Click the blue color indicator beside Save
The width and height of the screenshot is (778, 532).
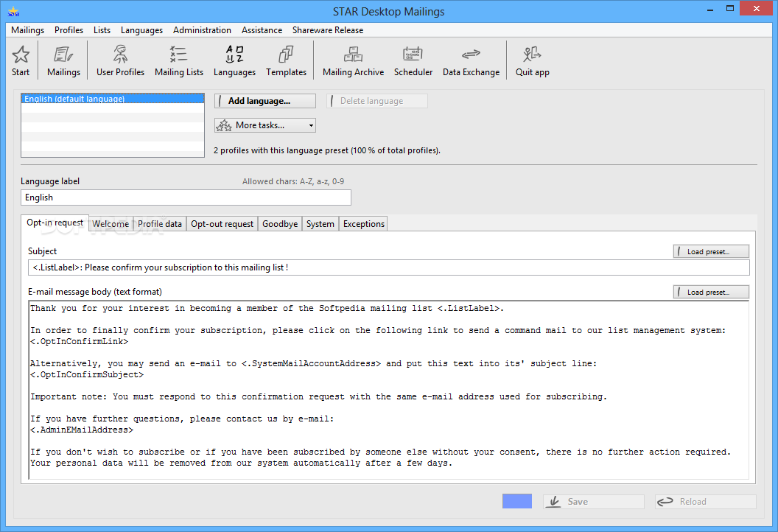click(x=517, y=501)
